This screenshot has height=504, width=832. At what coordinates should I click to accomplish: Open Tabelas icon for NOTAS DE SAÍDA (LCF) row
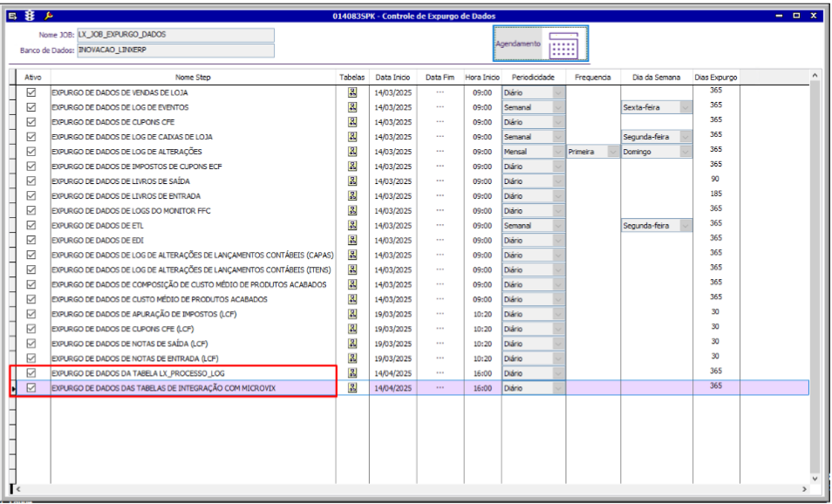(352, 344)
